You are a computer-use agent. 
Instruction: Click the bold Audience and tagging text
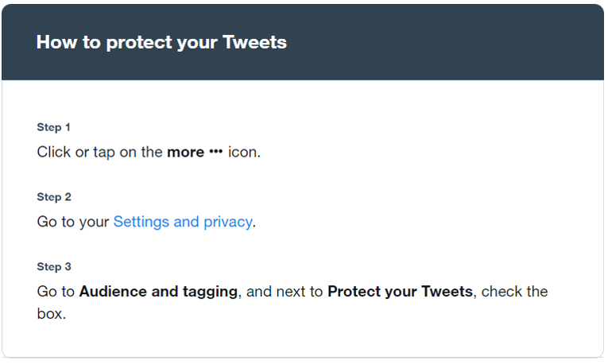pyautogui.click(x=158, y=292)
